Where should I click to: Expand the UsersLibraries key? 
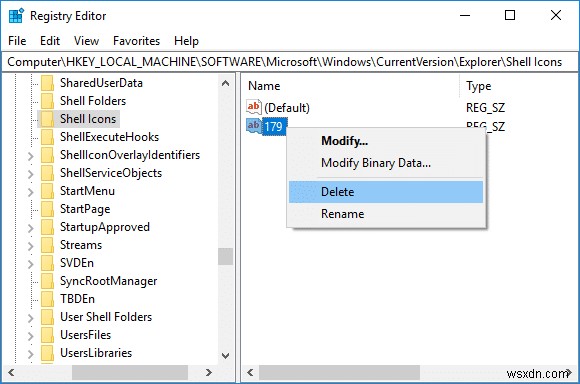click(x=31, y=354)
